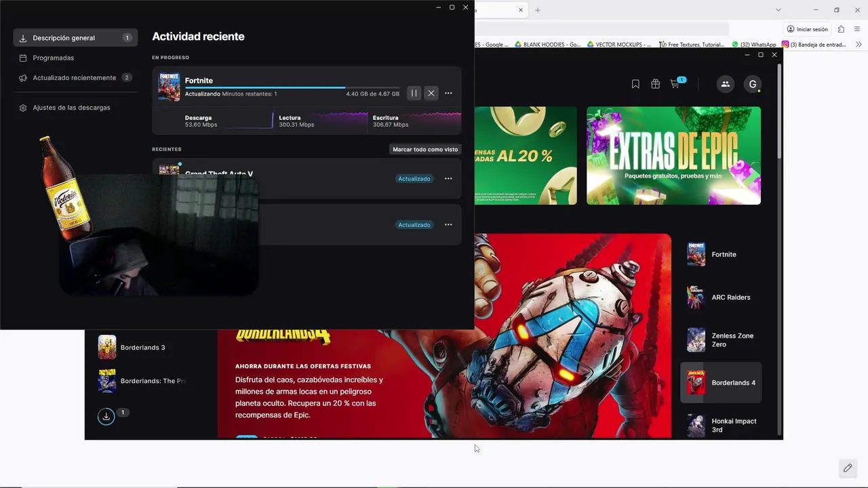
Task: Open the G profile avatar menu
Action: 753,84
